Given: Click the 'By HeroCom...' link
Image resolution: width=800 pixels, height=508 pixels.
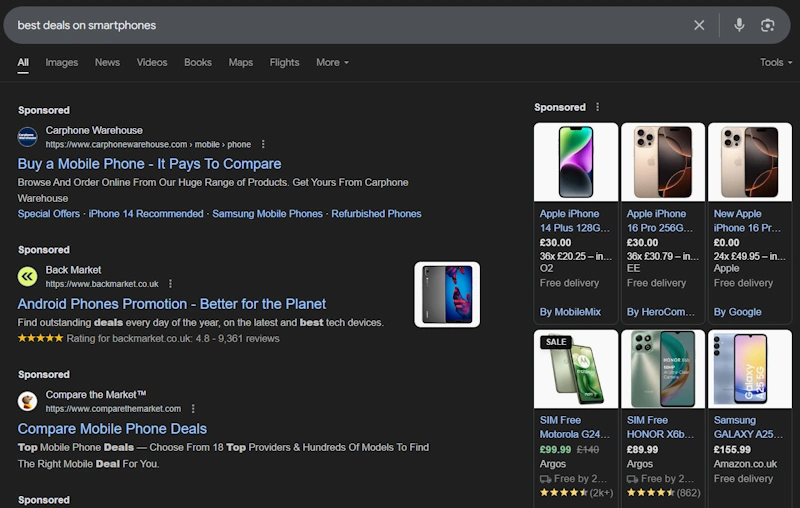Looking at the screenshot, I should 661,312.
